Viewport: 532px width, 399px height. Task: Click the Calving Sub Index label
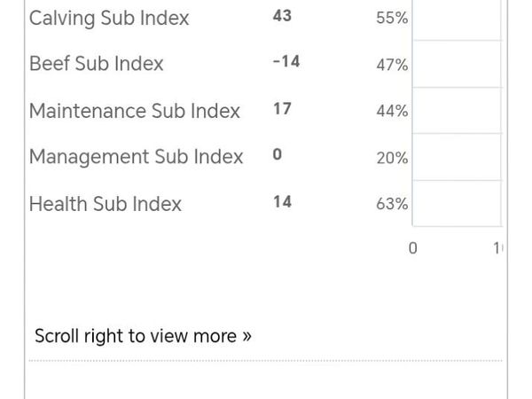109,18
